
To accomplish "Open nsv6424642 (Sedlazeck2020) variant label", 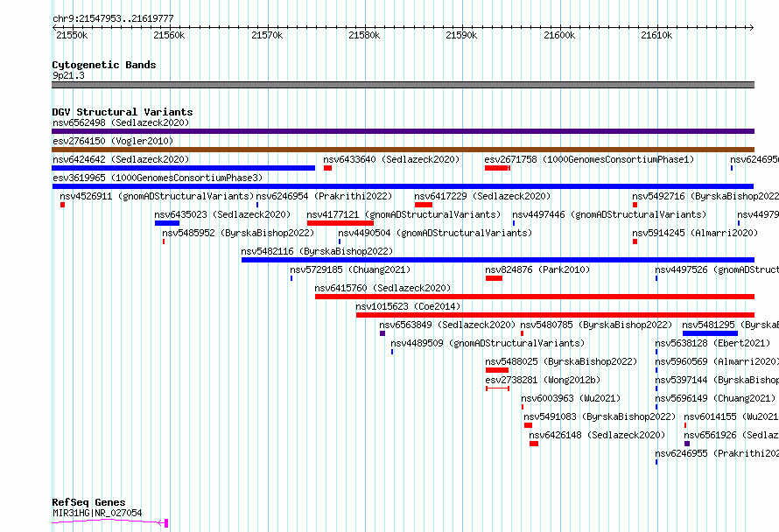I will (x=121, y=159).
